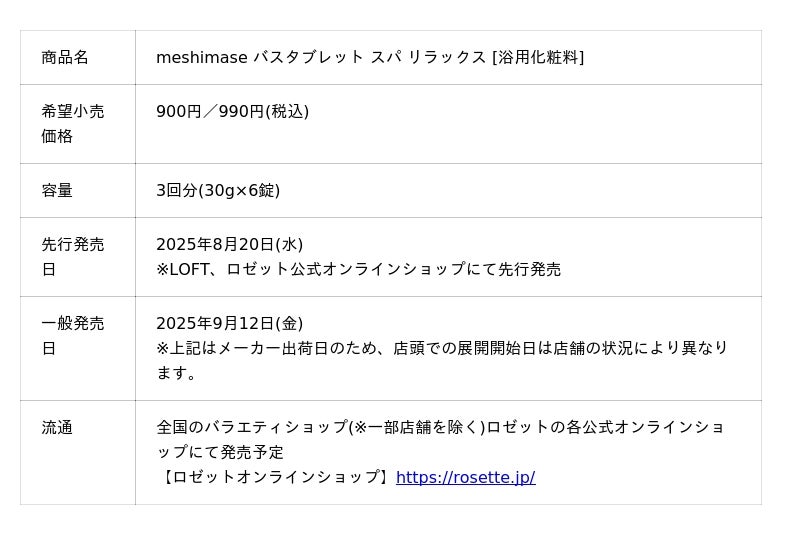Click the 2025年8月20日(水) date text
This screenshot has width=800, height=535.
coord(230,244)
